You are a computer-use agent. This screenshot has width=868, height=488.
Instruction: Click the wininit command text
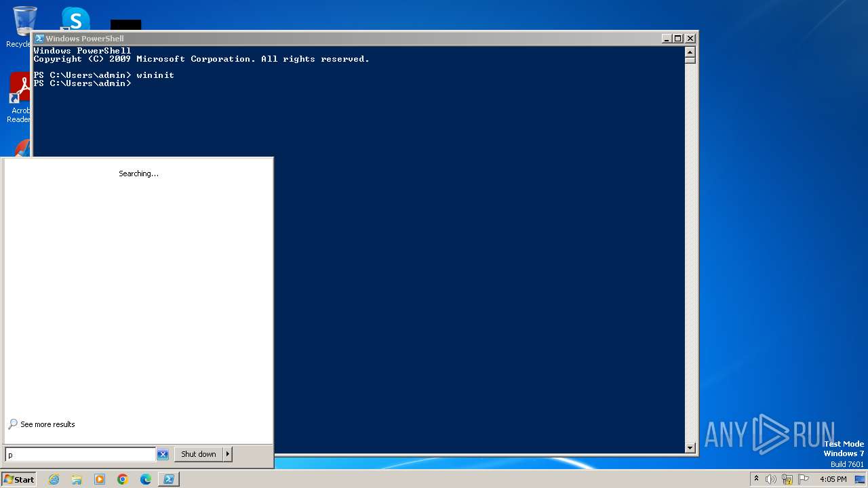pos(155,75)
